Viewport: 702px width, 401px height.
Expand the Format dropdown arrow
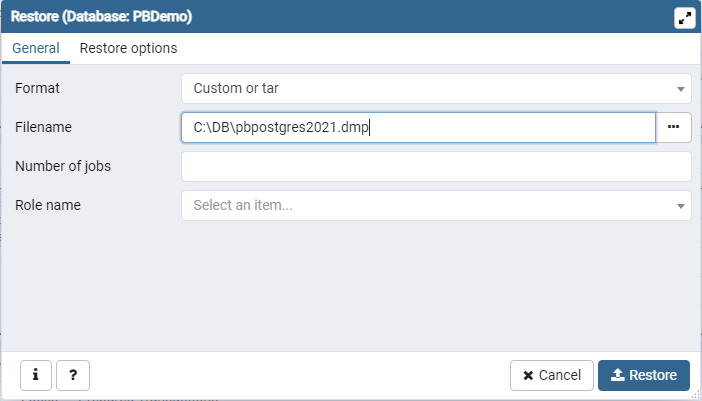[x=680, y=89]
